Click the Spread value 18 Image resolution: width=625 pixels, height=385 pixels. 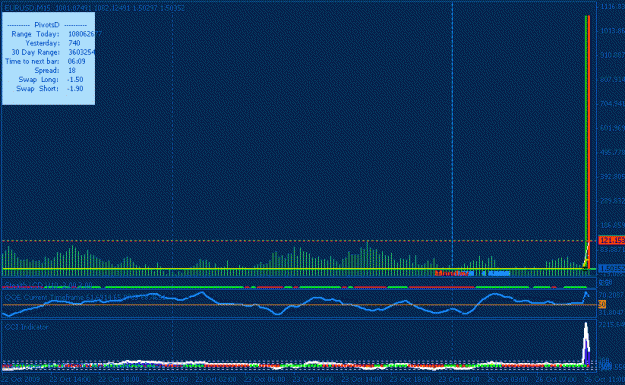coord(72,71)
